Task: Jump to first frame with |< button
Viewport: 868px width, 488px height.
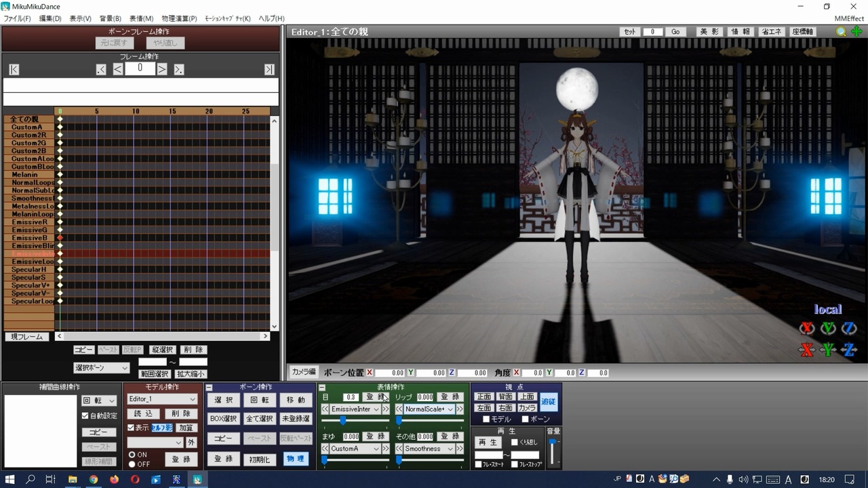Action: tap(14, 69)
